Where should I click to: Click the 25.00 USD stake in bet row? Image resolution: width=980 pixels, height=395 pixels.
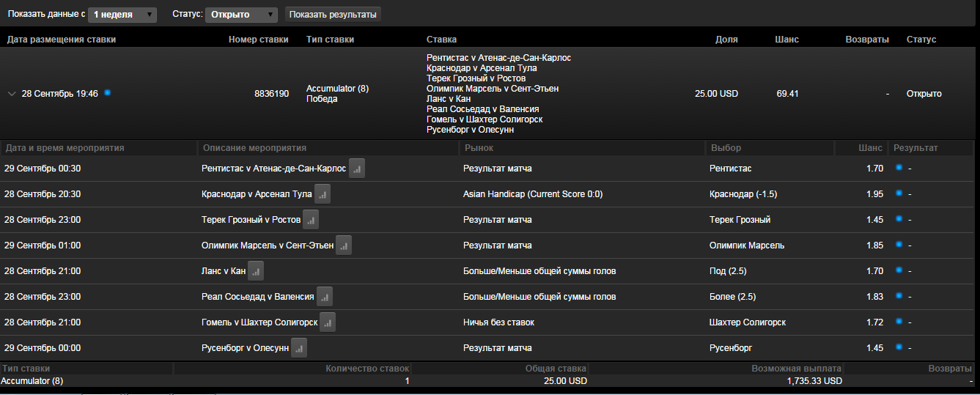point(716,94)
